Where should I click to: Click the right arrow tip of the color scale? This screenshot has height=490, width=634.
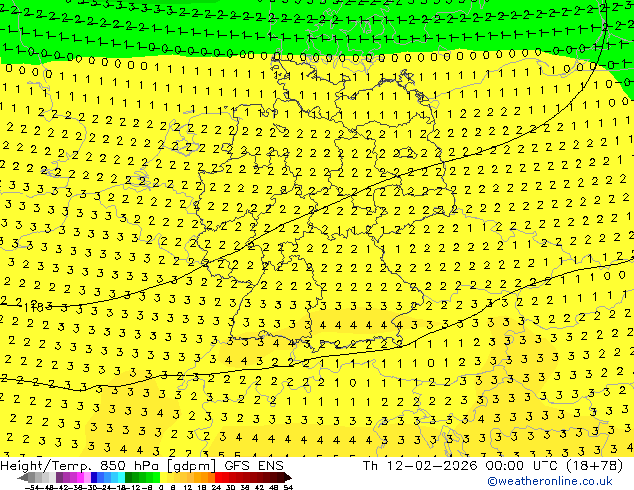click(290, 478)
